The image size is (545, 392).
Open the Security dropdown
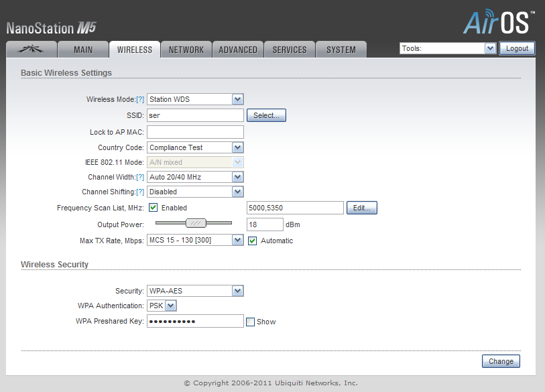click(195, 291)
